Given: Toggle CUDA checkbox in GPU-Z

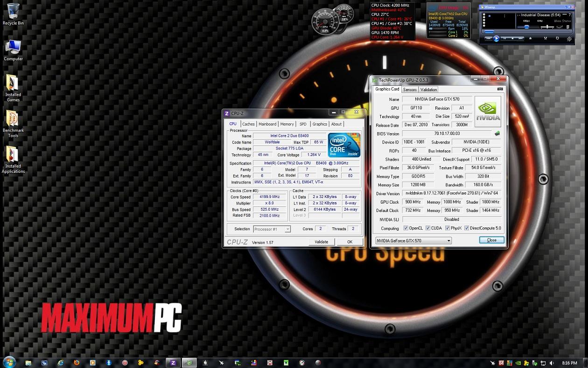Looking at the screenshot, I should [x=427, y=228].
